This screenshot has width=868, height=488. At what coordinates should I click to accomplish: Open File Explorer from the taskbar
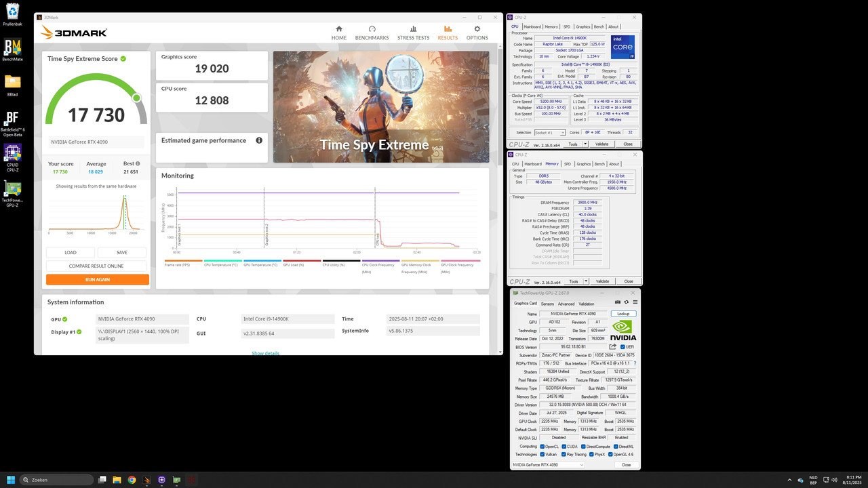[x=117, y=480]
